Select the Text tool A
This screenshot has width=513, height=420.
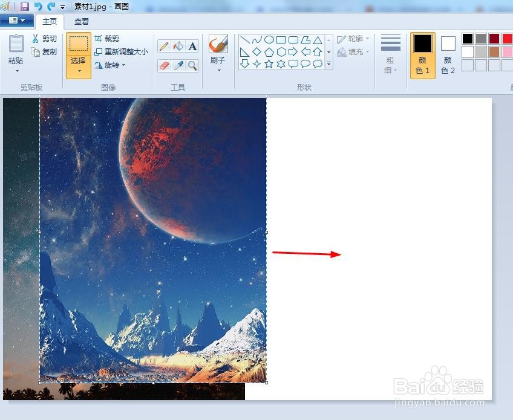tap(193, 46)
